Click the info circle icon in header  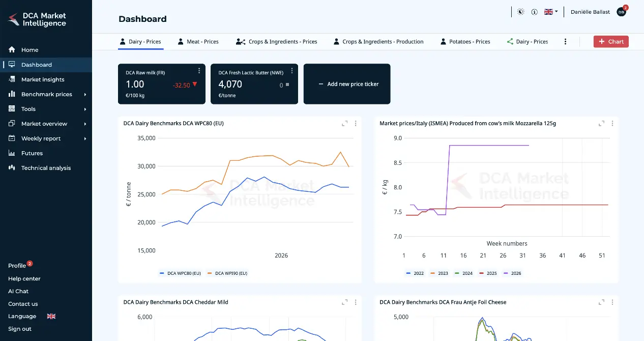pos(534,12)
